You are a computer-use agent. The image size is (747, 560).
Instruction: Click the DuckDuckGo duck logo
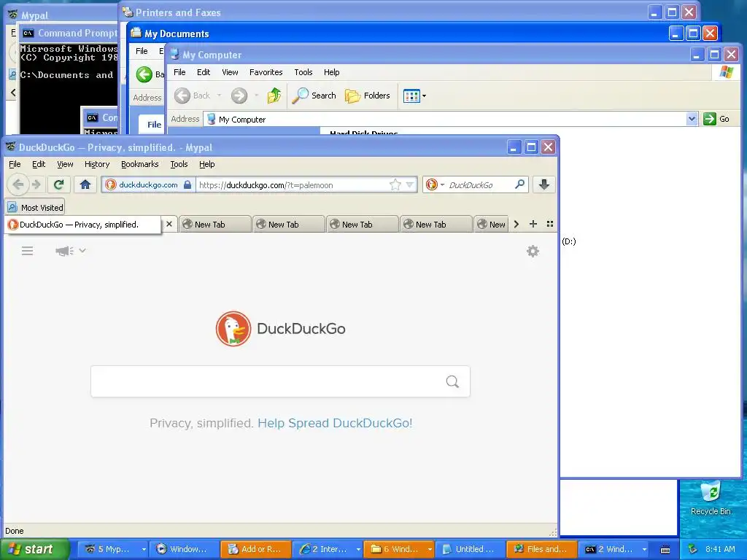coord(233,329)
